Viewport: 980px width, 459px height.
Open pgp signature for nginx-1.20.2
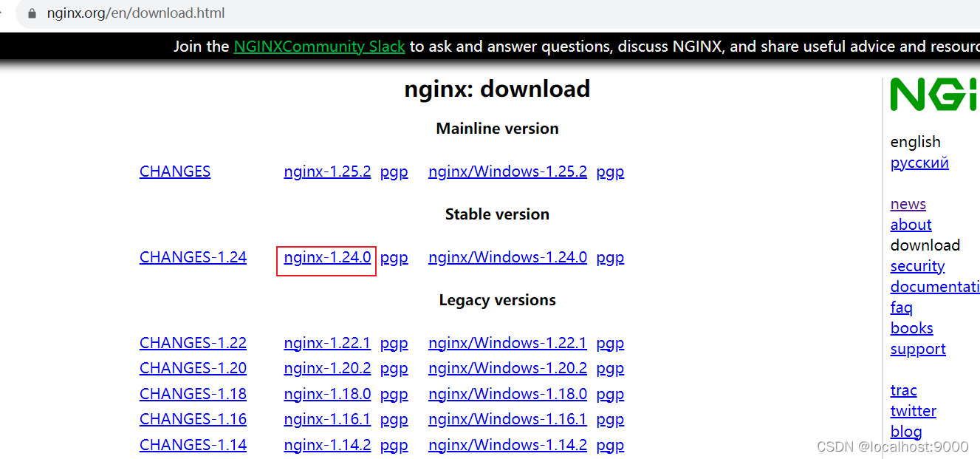click(x=394, y=369)
